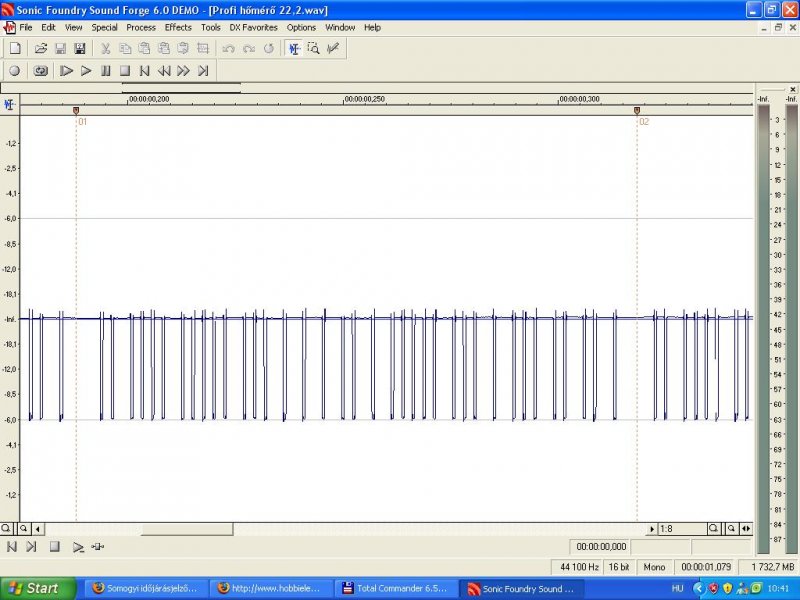
Task: Click the Pause button
Action: 106,71
